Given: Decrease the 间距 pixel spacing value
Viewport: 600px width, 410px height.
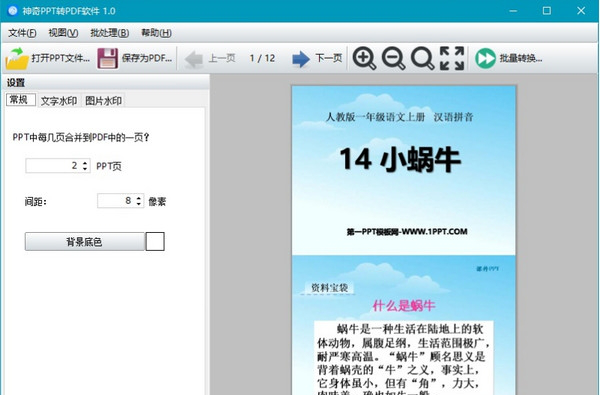Looking at the screenshot, I should [139, 204].
